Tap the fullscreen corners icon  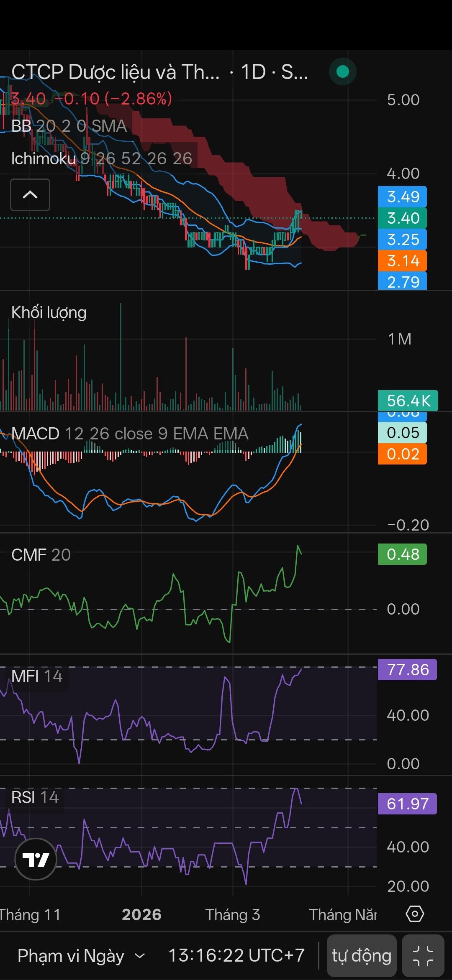click(x=423, y=956)
